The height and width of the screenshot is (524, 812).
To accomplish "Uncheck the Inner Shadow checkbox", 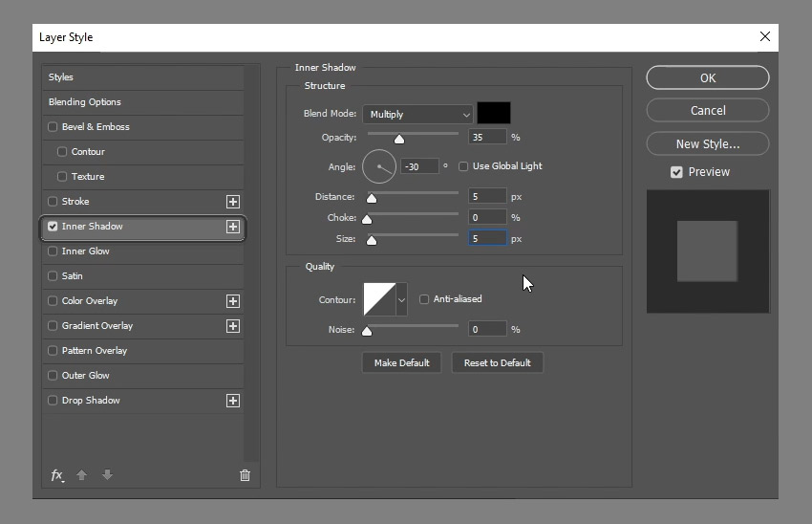I will point(53,227).
